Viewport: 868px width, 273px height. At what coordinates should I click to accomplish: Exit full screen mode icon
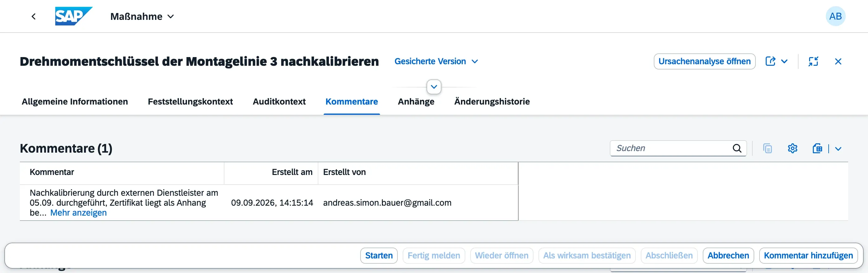813,61
